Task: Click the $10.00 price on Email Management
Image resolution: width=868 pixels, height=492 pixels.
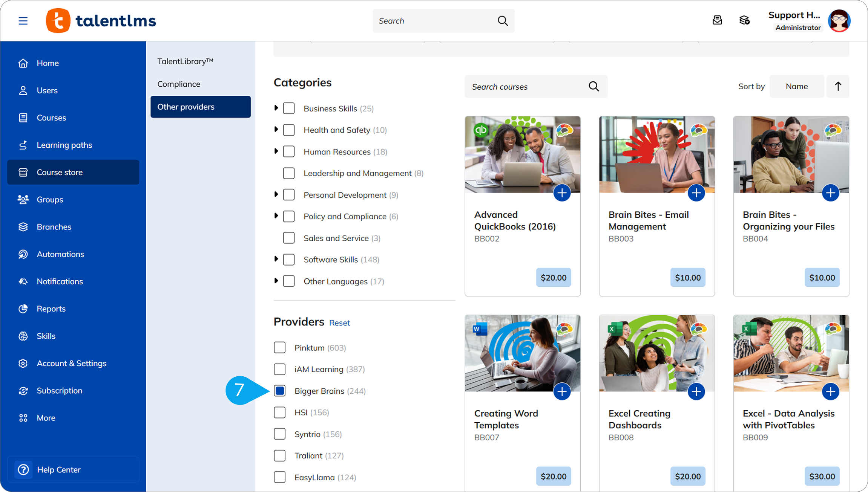Action: coord(687,278)
